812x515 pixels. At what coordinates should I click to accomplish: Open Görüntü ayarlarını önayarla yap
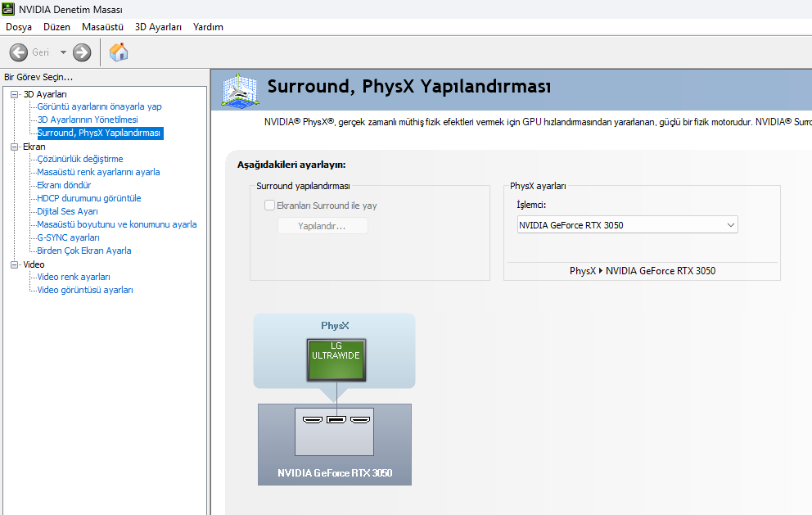99,106
